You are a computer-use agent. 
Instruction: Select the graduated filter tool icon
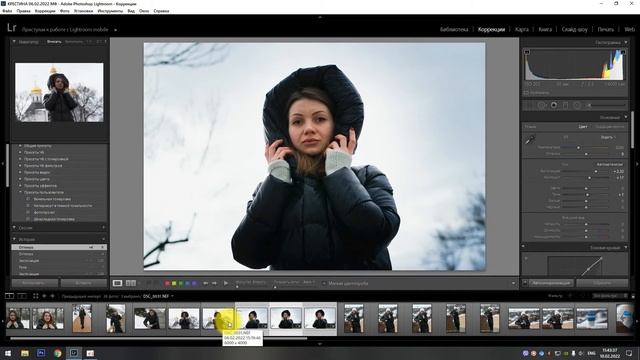(x=565, y=105)
